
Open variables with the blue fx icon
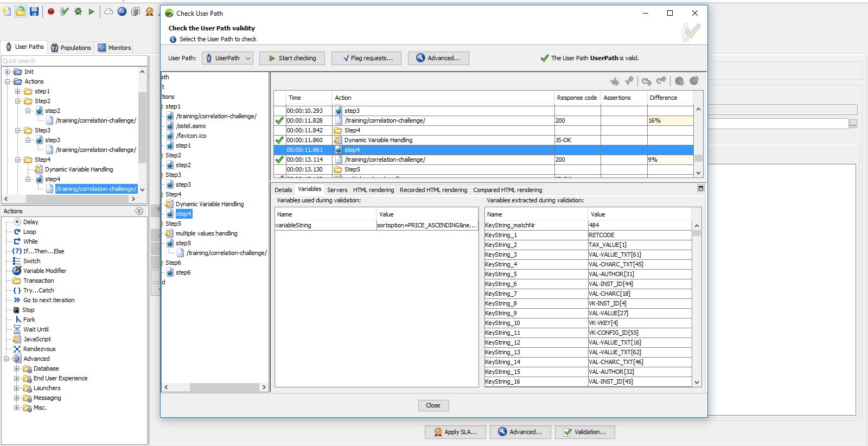[122, 11]
